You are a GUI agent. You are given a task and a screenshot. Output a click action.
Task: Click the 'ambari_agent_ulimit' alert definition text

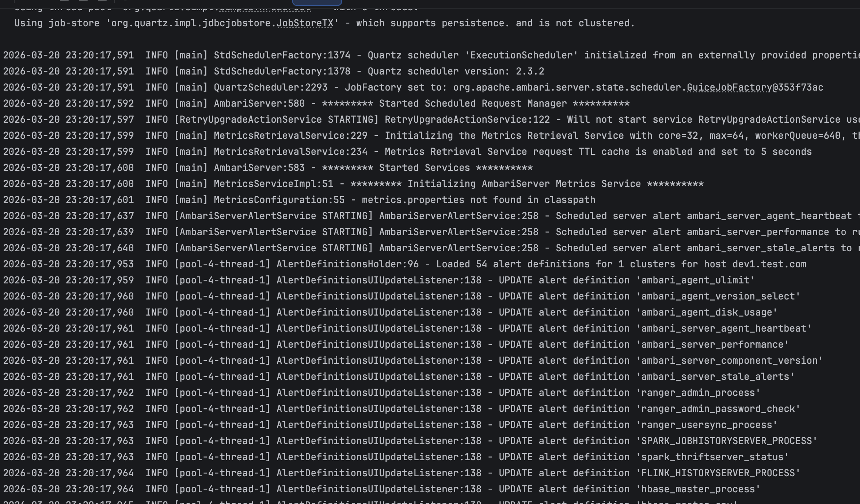[x=696, y=280]
